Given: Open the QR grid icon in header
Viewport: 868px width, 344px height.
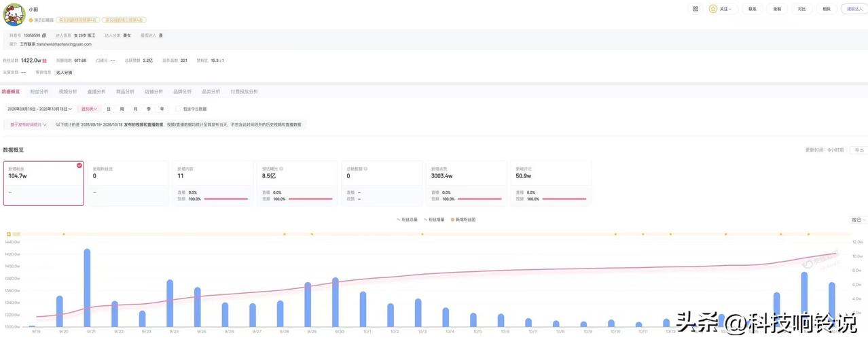Looking at the screenshot, I should click(695, 9).
